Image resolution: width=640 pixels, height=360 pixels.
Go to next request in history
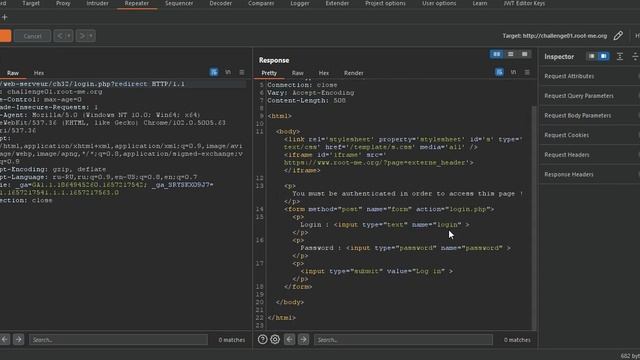[x=82, y=36]
